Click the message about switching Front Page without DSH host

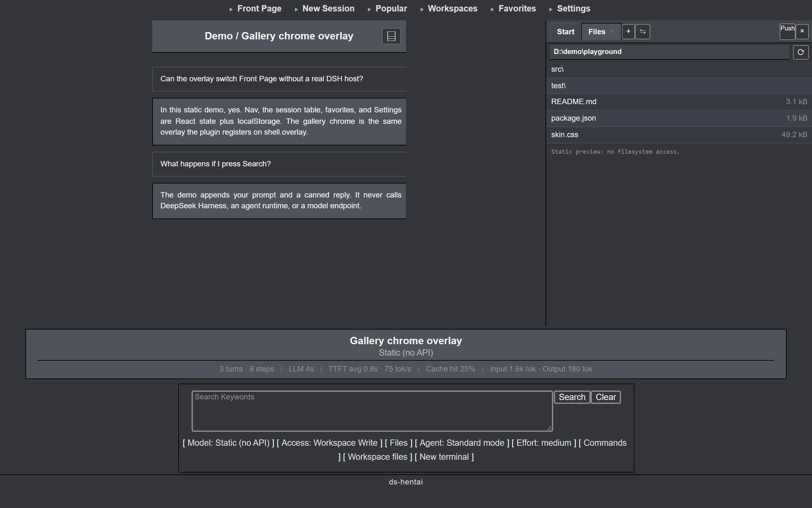(279, 79)
